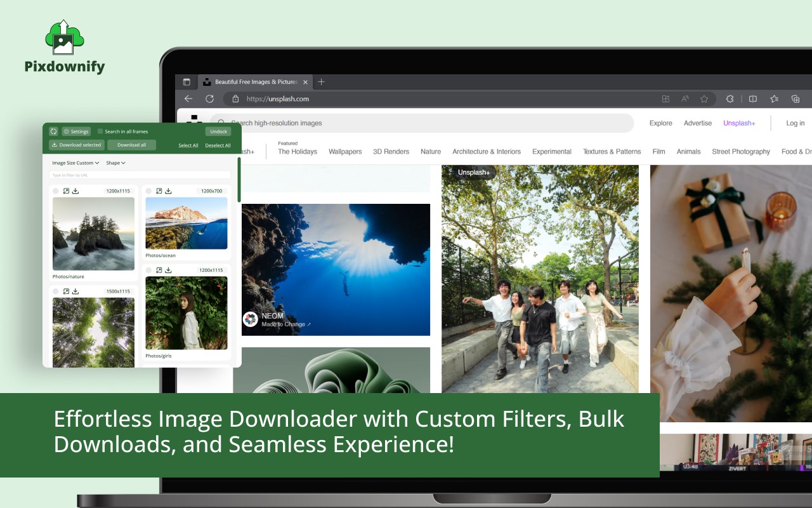Open the tab actions menu icon in browser
The height and width of the screenshot is (508, 812).
187,82
